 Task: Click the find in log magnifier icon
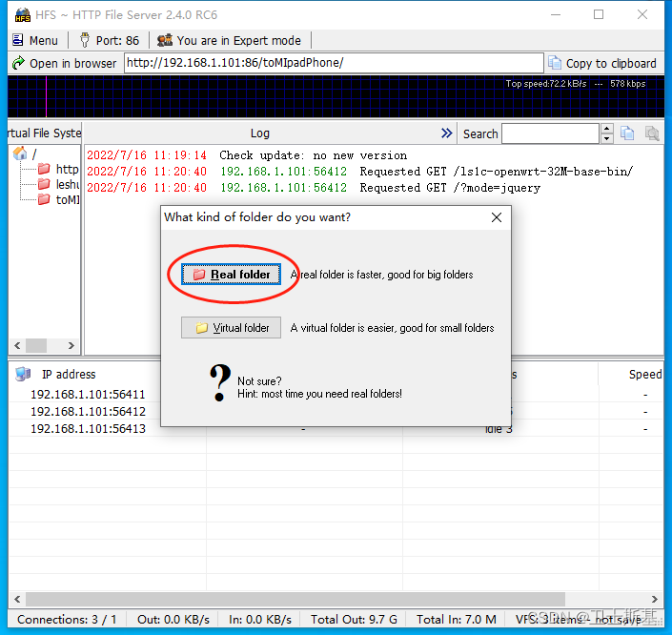click(652, 133)
